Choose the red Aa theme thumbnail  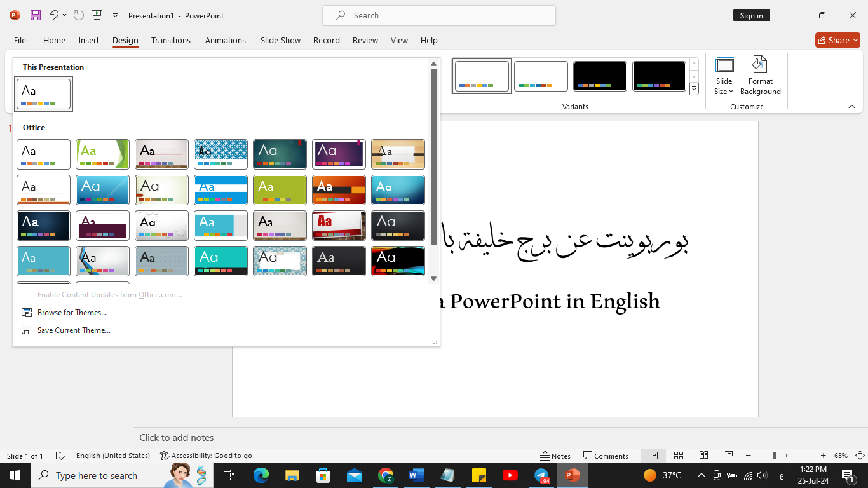point(339,226)
